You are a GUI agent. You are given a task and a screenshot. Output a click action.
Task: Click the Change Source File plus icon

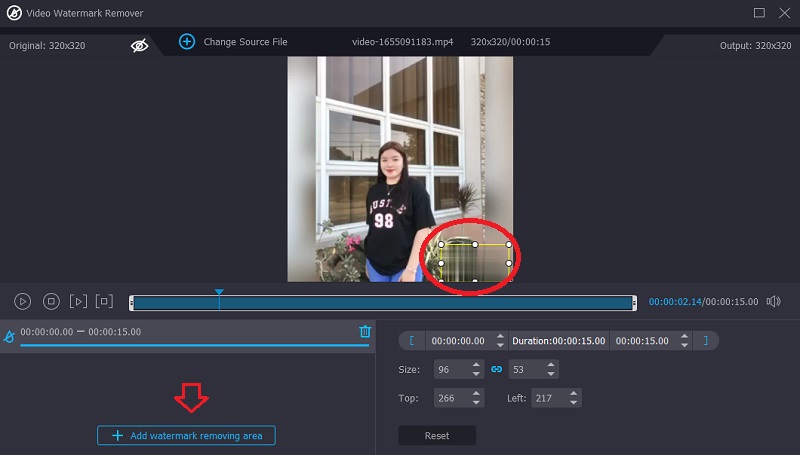pos(186,42)
